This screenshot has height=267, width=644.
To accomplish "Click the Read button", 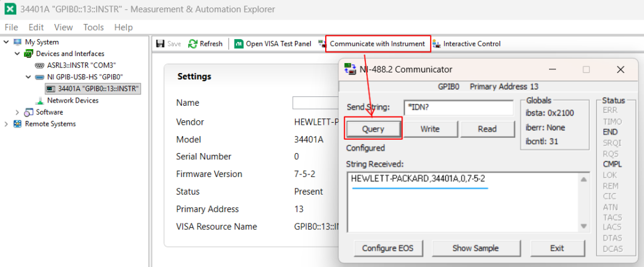I will pyautogui.click(x=487, y=129).
